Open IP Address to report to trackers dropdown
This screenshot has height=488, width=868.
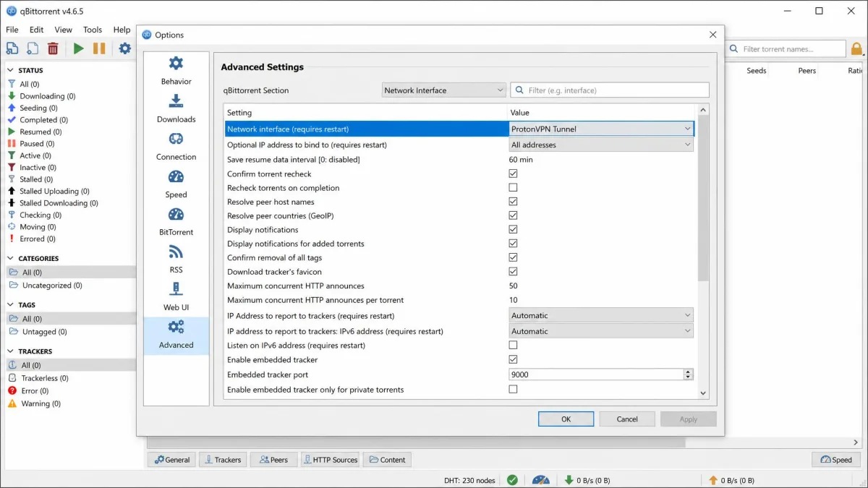(601, 315)
